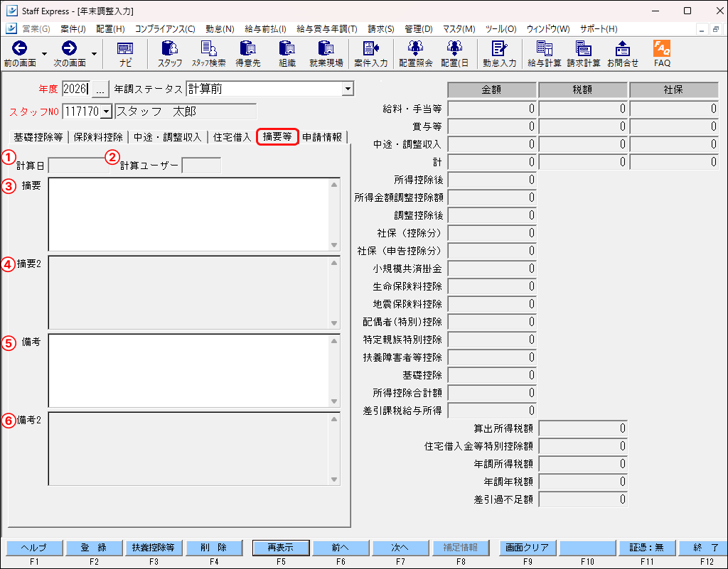Viewport: 728px width, 569px height.
Task: Click the 年度 year input field
Action: 75,89
